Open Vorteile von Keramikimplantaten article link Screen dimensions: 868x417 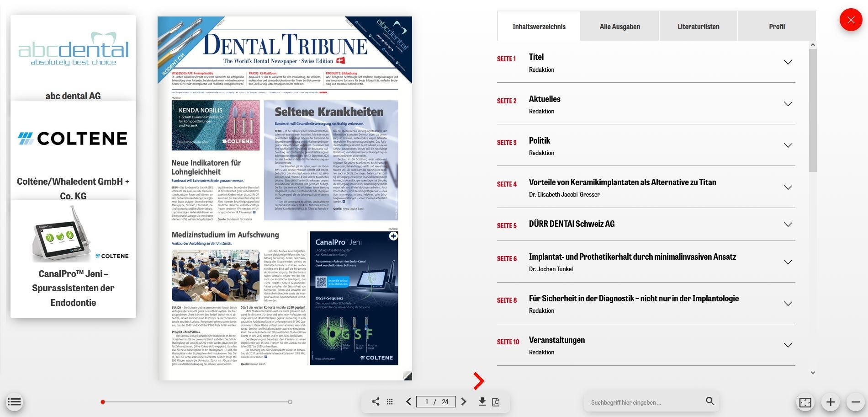[x=622, y=182]
